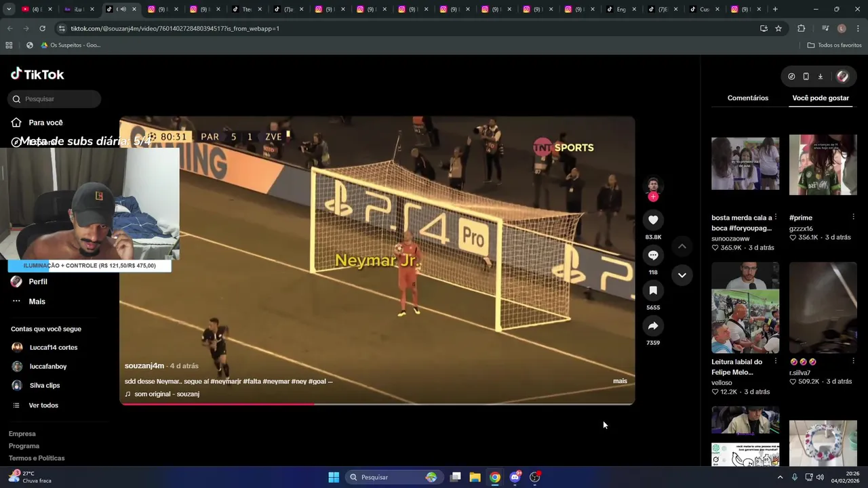This screenshot has height=488, width=868.
Task: Open Chrome extensions puzzle icon
Action: pyautogui.click(x=801, y=28)
